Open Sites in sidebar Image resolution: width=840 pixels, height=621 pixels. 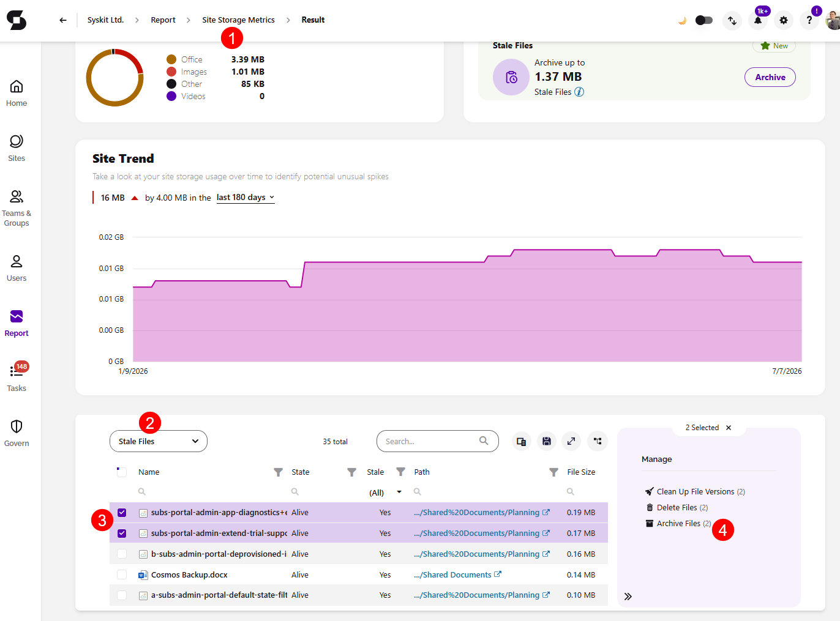point(17,148)
